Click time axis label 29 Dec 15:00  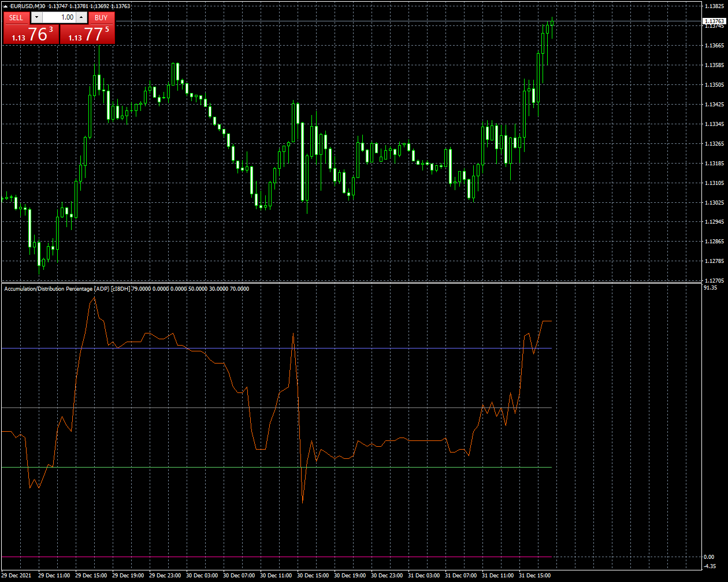click(x=91, y=576)
